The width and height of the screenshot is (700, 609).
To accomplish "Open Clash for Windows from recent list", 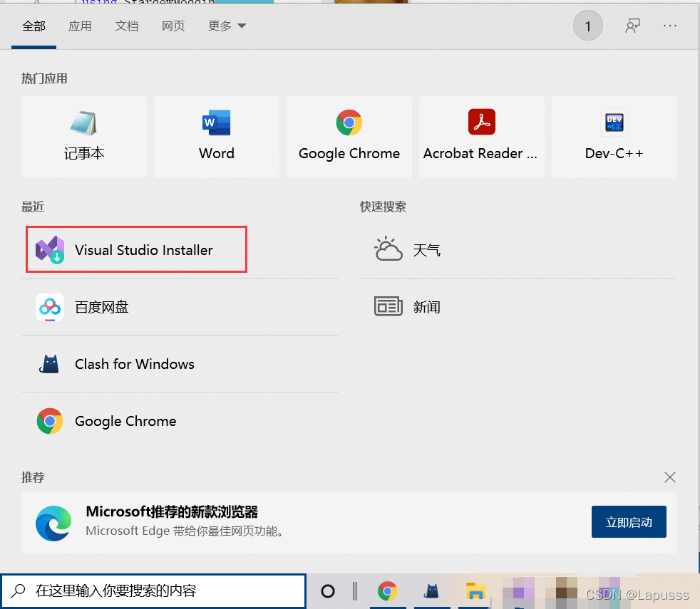I will [180, 364].
